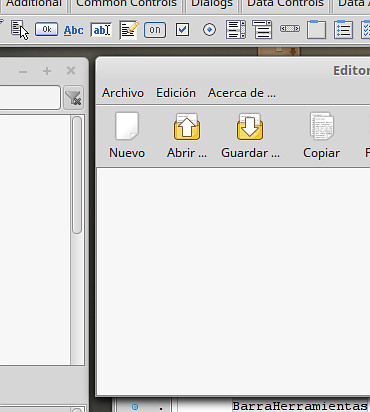Minimize the left panel window
370x412 pixels.
(x=23, y=71)
